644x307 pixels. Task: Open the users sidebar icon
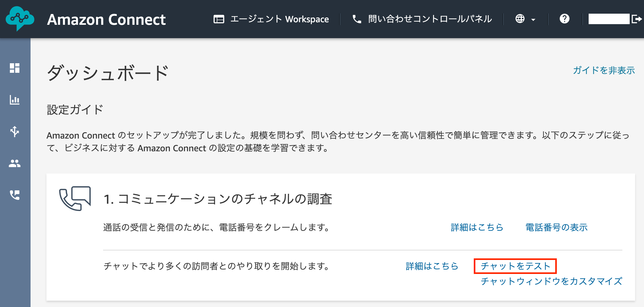pos(15,163)
